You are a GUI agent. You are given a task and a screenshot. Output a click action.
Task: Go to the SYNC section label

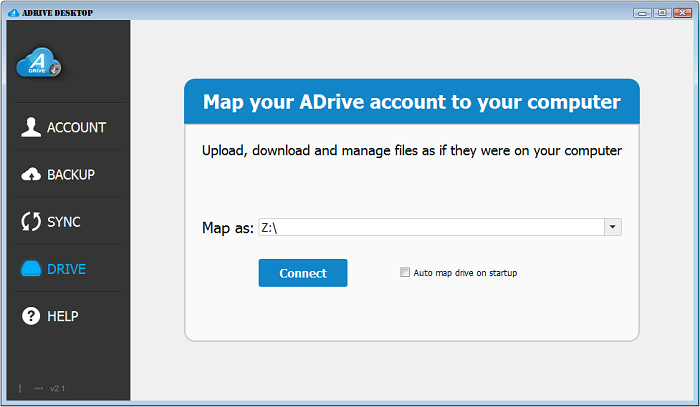tap(64, 222)
